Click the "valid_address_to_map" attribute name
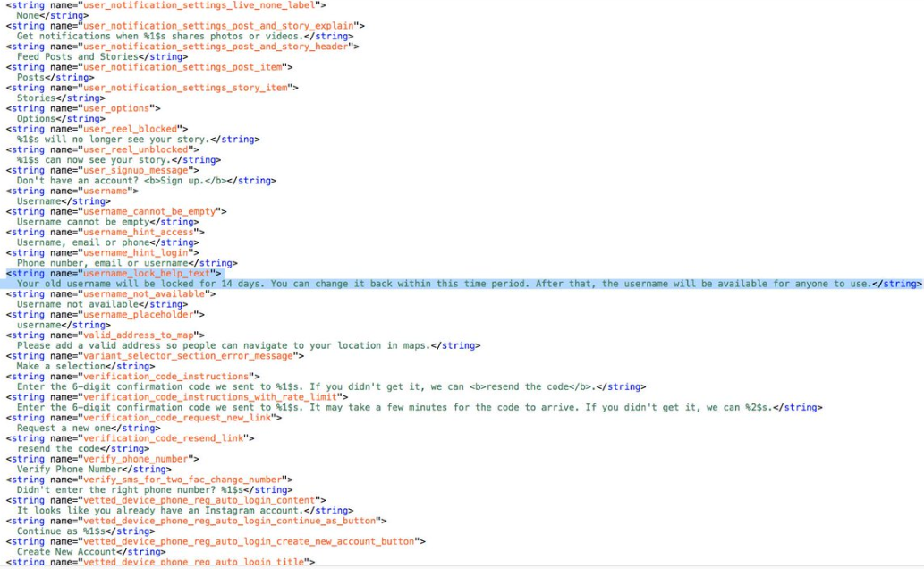The image size is (924, 569). 140,335
